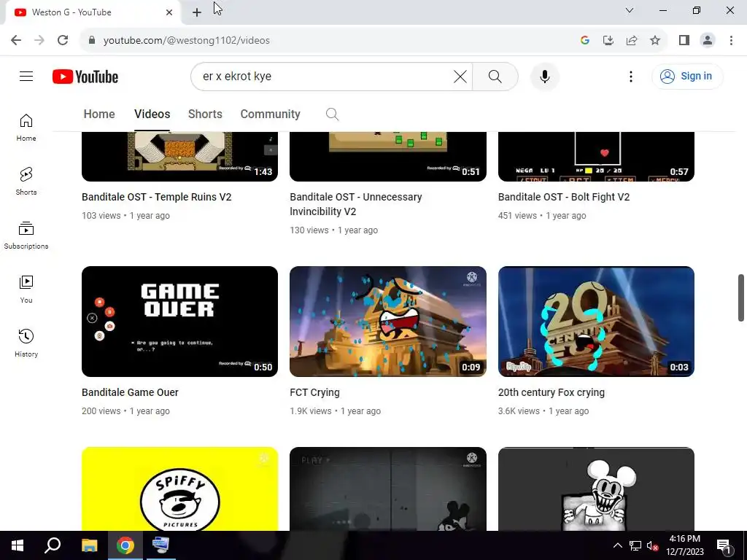747x560 pixels.
Task: Open YouTube settings three-dot menu
Action: point(631,76)
